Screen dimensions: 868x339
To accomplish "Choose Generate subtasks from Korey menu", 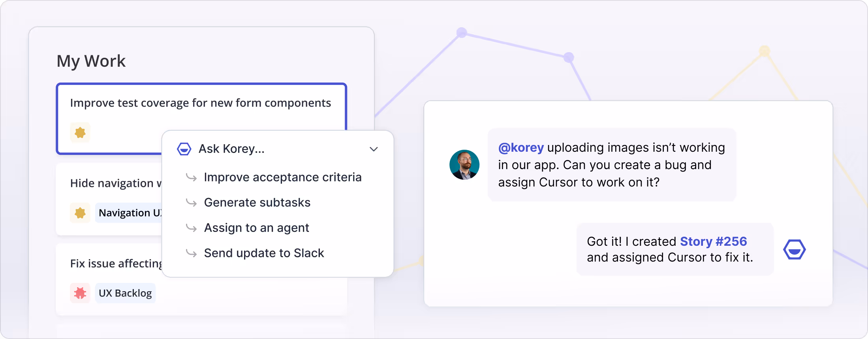I will (x=257, y=203).
